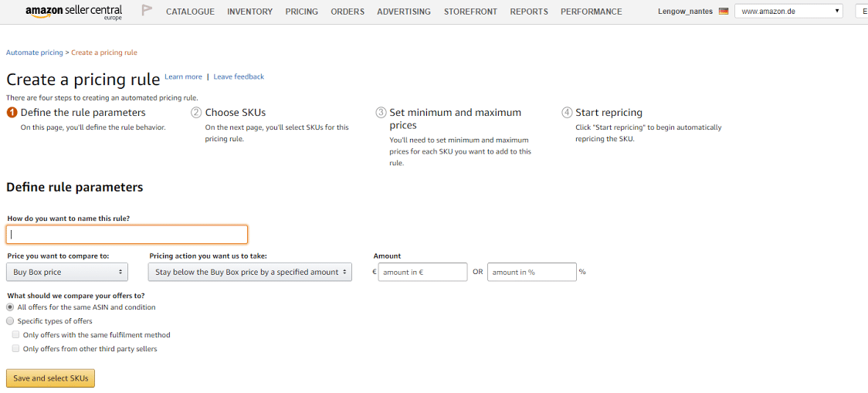The image size is (868, 393).
Task: Click the Leave feedback link
Action: pos(239,77)
